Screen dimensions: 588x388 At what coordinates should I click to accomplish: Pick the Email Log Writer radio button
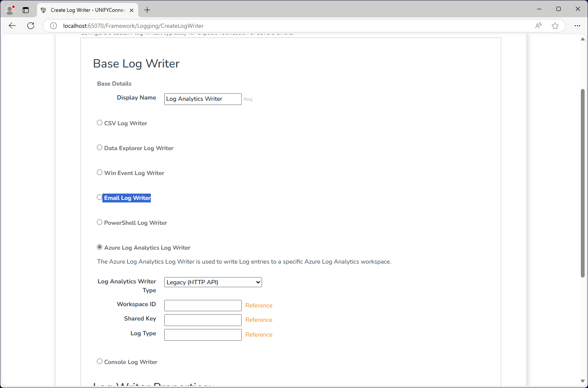100,197
